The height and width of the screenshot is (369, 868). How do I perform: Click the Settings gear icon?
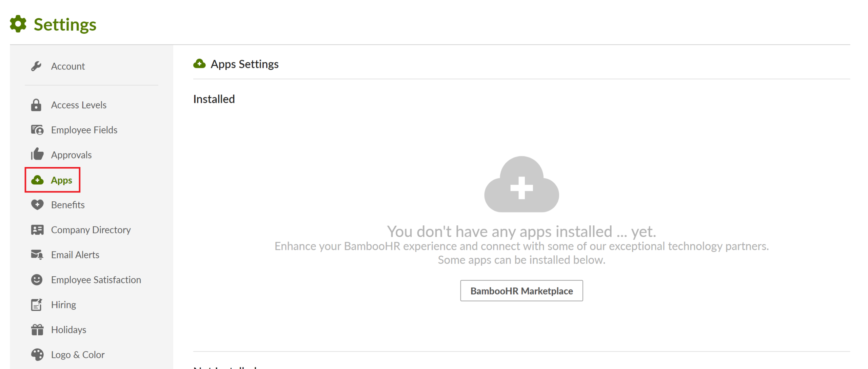click(x=18, y=24)
